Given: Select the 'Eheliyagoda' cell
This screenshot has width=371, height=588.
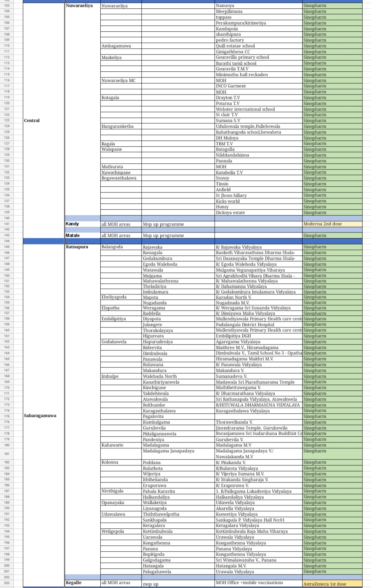Looking at the screenshot, I should tap(121, 297).
